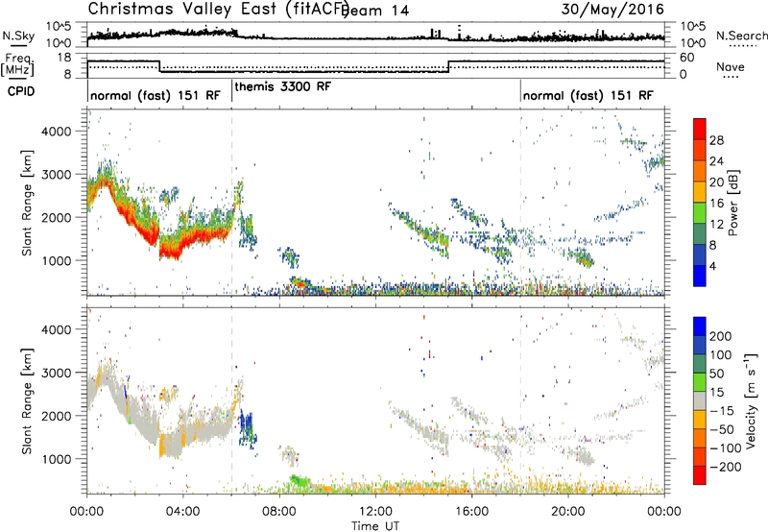Click the "24" tick on Power colorbar
This screenshot has height=532, width=768.
click(716, 161)
